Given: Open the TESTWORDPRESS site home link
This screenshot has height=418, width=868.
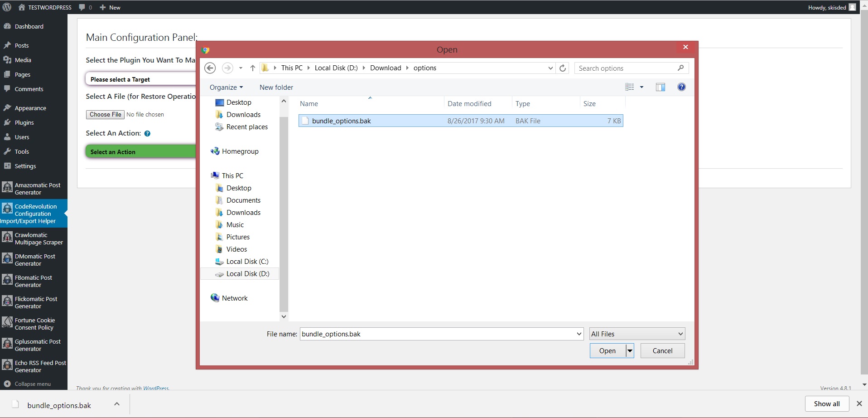Looking at the screenshot, I should point(44,7).
